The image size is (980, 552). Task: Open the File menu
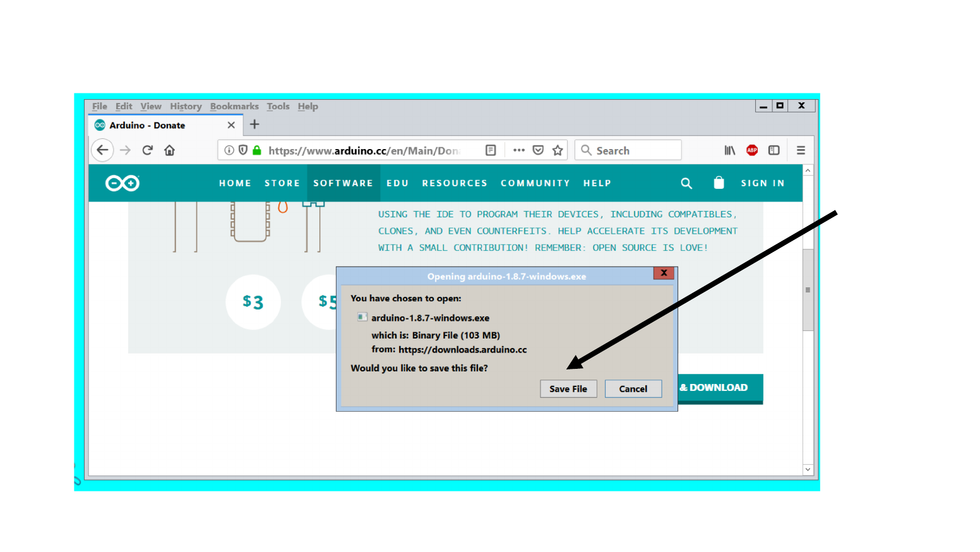[100, 106]
